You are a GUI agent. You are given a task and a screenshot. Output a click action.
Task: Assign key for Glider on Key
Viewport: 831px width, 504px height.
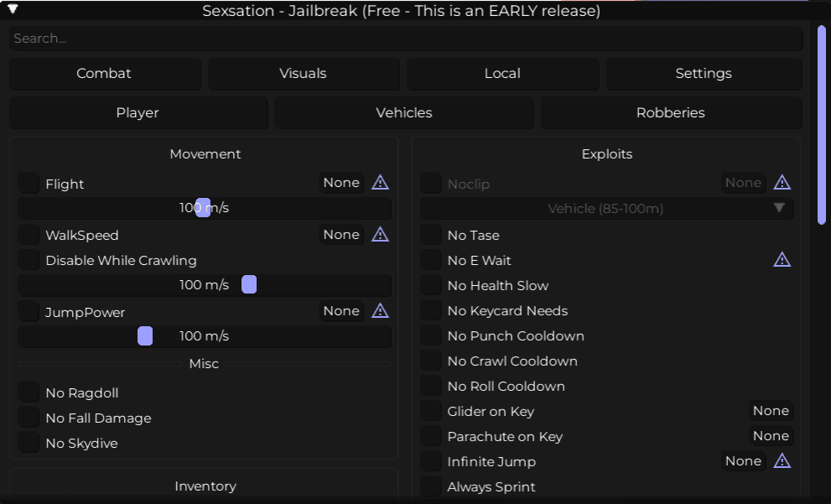click(x=771, y=411)
